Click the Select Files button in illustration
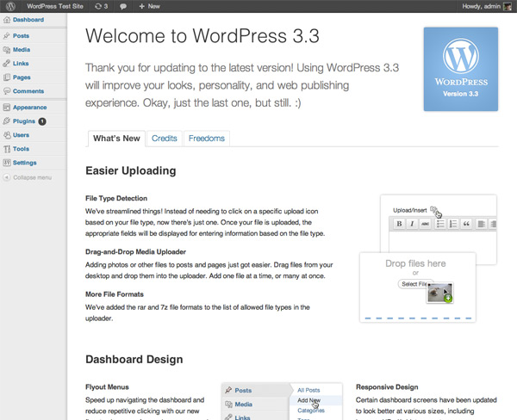517x420 pixels. coord(414,284)
